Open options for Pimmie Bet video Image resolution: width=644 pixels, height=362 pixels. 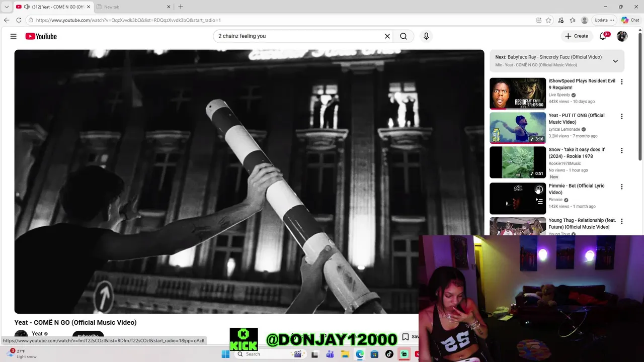tap(621, 187)
